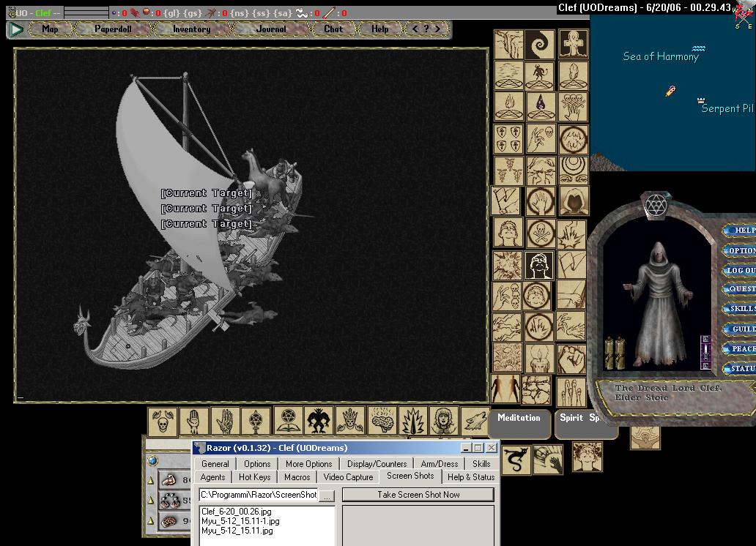Click the black serpent dragon icon
Image resolution: width=756 pixels, height=546 pixels.
(x=516, y=459)
